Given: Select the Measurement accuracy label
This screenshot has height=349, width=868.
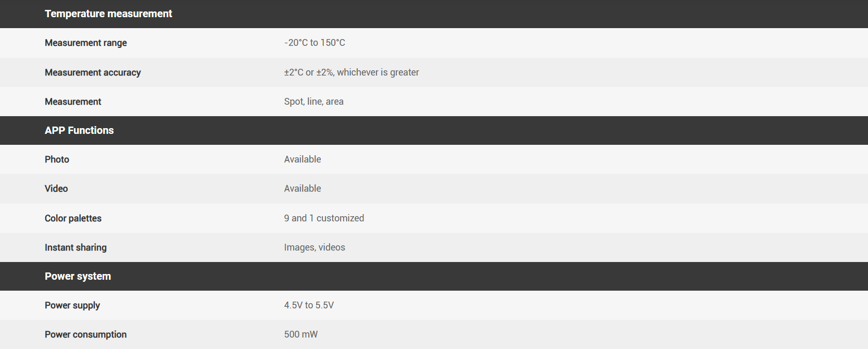Looking at the screenshot, I should [93, 73].
